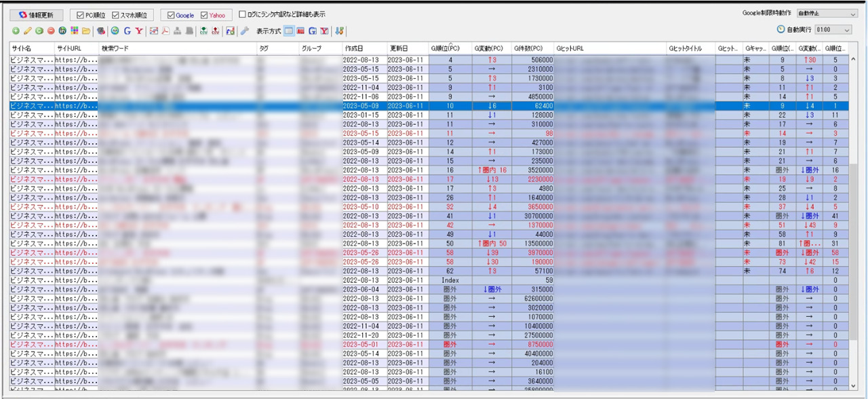868x399 pixels.
Task: Click the red delete (minus) toolbar icon
Action: [51, 31]
